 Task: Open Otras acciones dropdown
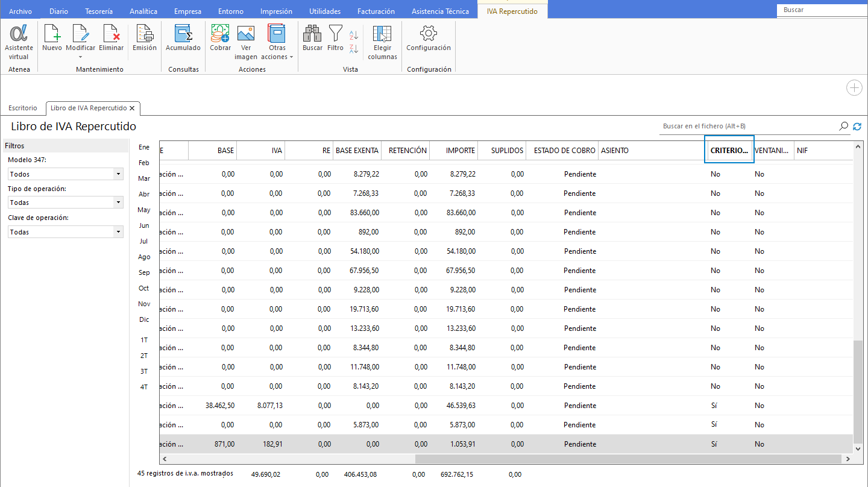277,42
